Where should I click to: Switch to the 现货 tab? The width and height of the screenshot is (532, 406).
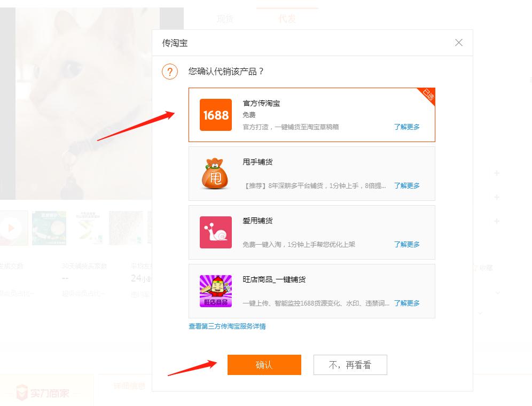(225, 19)
